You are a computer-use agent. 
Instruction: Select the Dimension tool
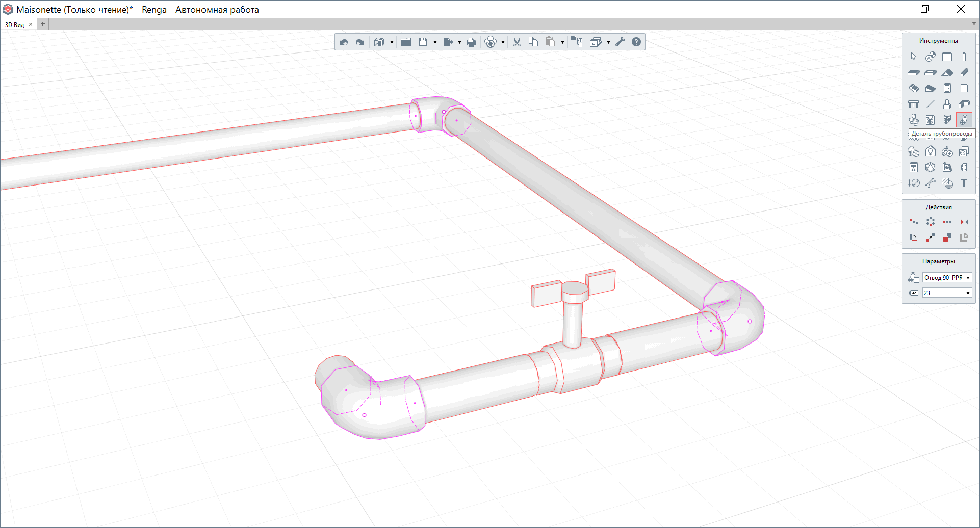coord(914,183)
